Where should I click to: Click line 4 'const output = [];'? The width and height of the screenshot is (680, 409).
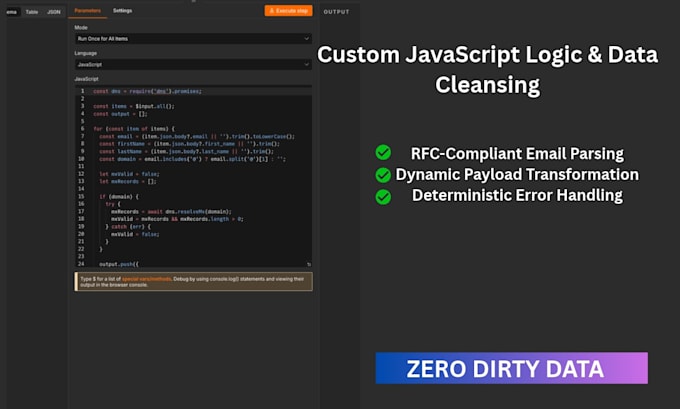pos(120,114)
